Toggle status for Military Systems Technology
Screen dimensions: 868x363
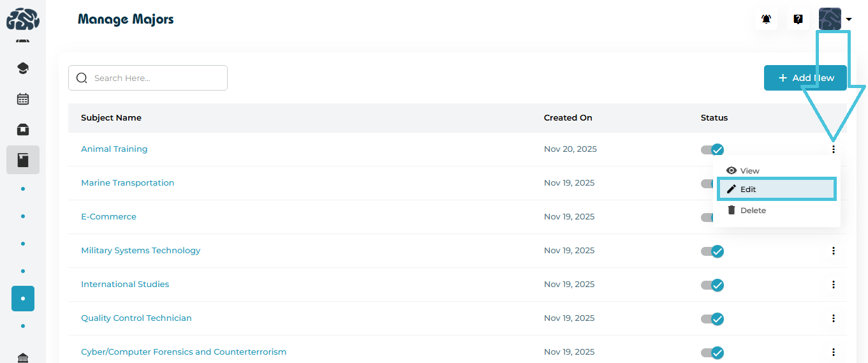point(712,251)
